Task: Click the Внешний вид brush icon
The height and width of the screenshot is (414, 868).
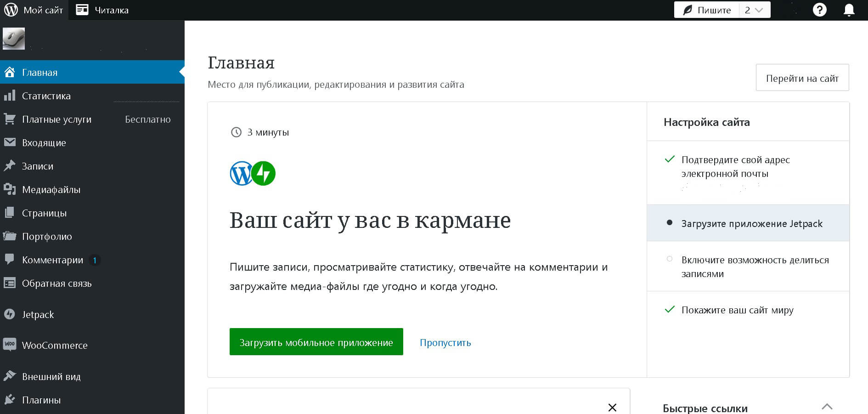Action: [x=10, y=376]
